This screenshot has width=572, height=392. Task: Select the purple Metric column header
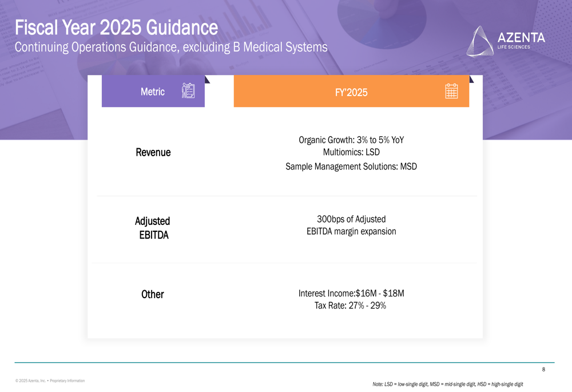153,92
